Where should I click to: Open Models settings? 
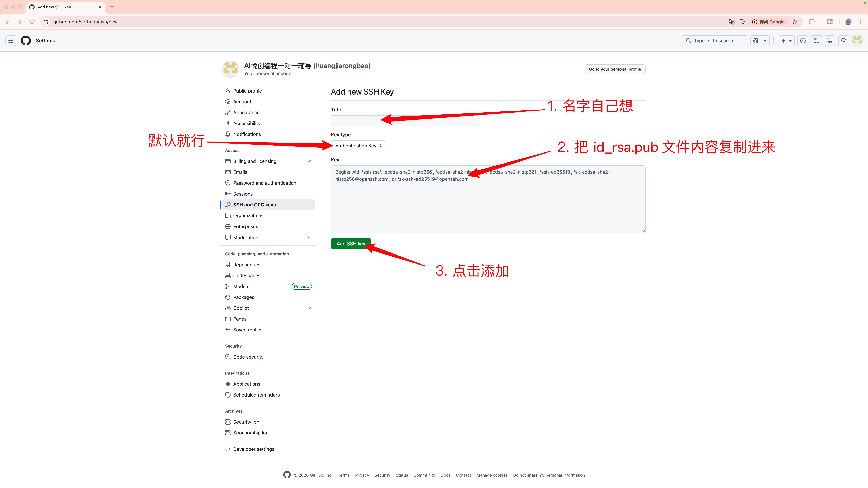click(x=268, y=286)
